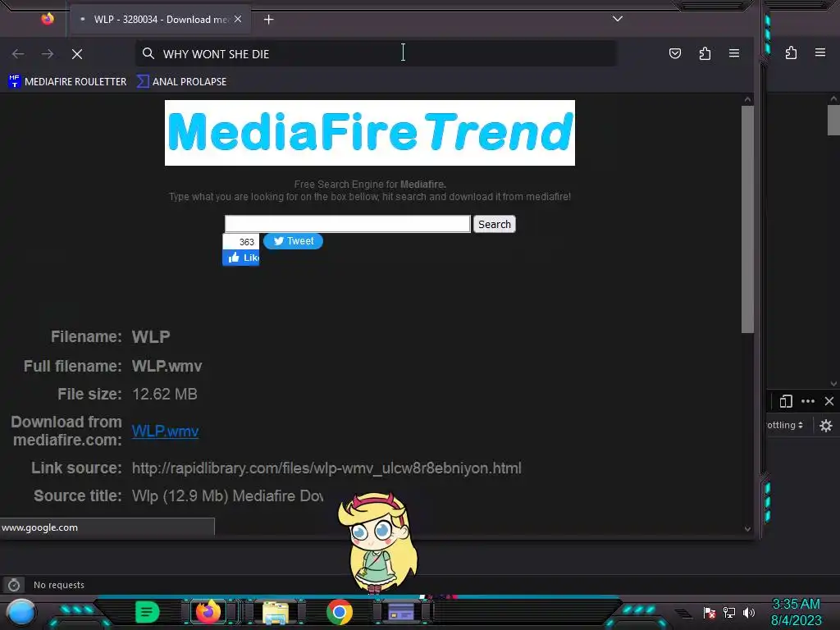This screenshot has width=840, height=630.
Task: Open network settings gear icon
Action: pyautogui.click(x=826, y=426)
